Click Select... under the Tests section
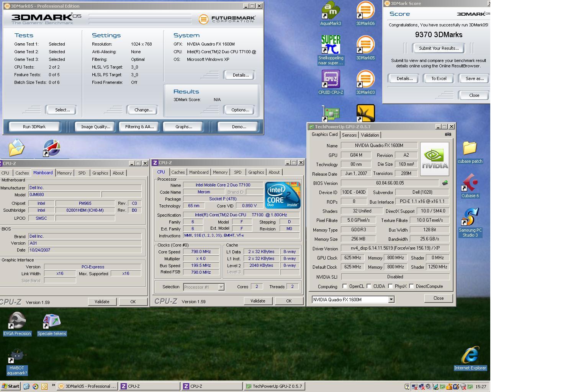This screenshot has width=586, height=392. pos(62,110)
